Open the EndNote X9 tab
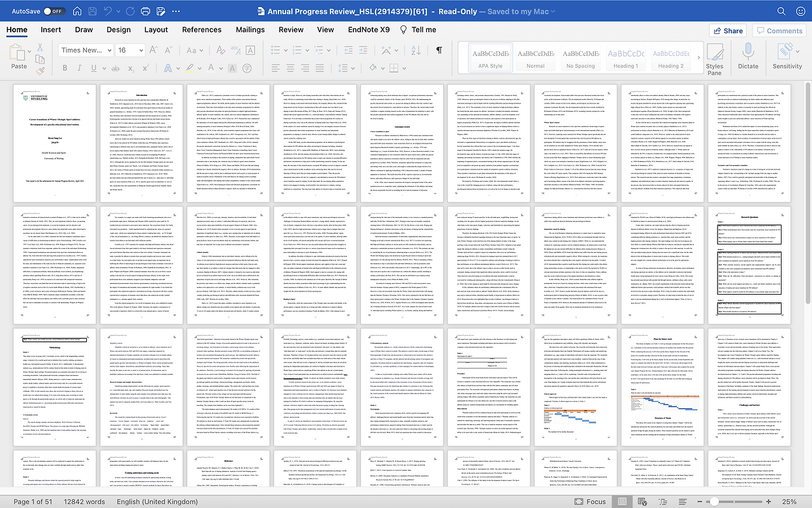This screenshot has height=508, width=812. coord(369,29)
